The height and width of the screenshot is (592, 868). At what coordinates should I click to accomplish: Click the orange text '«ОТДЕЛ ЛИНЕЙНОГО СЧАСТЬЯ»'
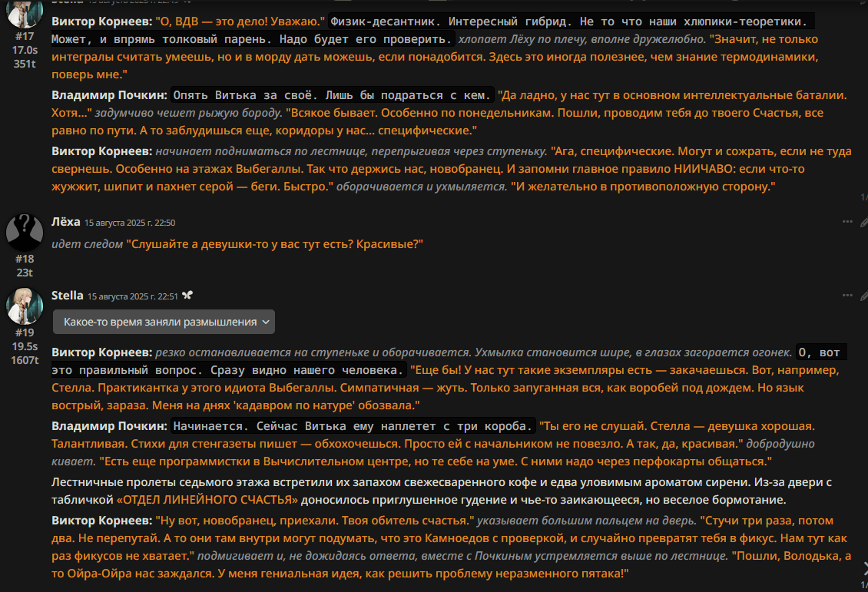pyautogui.click(x=207, y=500)
